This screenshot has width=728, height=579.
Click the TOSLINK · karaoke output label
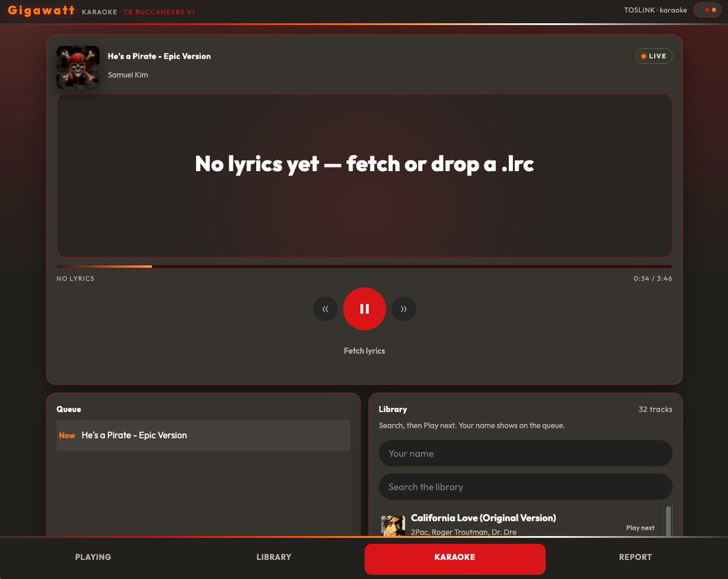pos(655,10)
